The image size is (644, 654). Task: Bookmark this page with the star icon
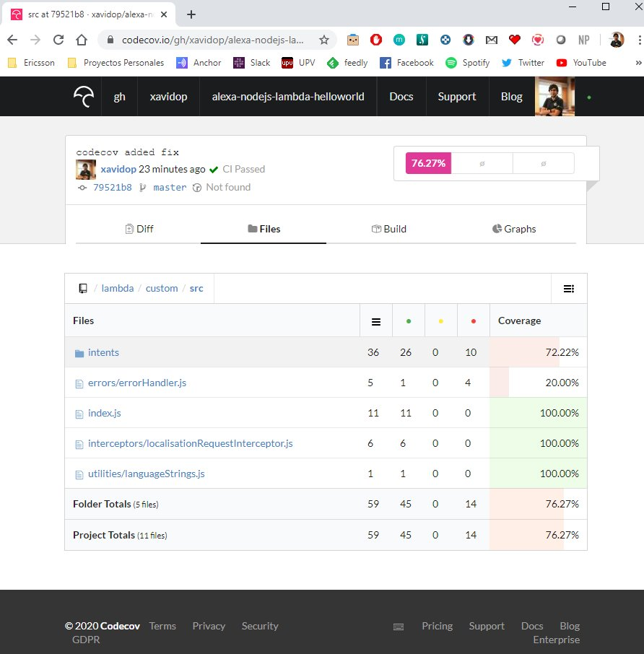(323, 40)
